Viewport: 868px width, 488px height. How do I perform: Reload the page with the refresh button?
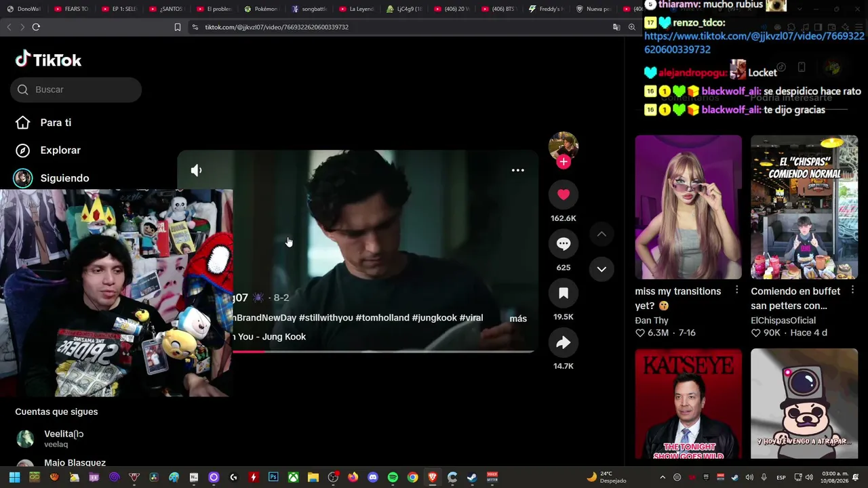tap(36, 27)
